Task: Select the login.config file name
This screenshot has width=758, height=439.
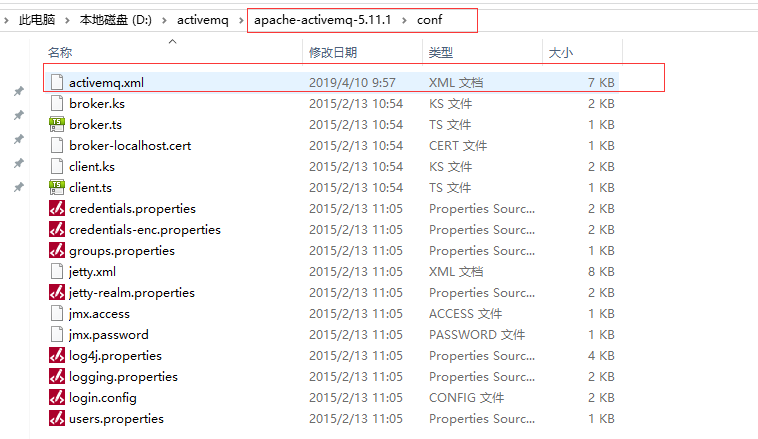Action: (x=103, y=398)
